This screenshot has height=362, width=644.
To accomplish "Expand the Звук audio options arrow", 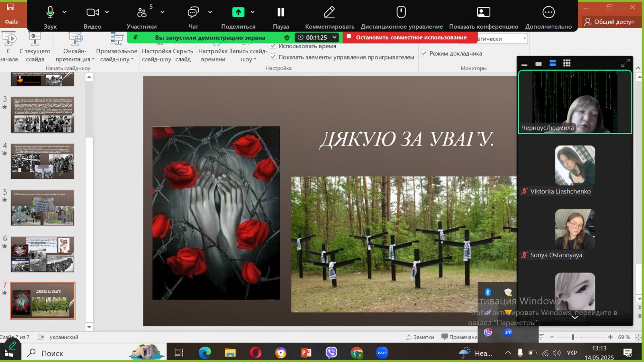I will (64, 12).
